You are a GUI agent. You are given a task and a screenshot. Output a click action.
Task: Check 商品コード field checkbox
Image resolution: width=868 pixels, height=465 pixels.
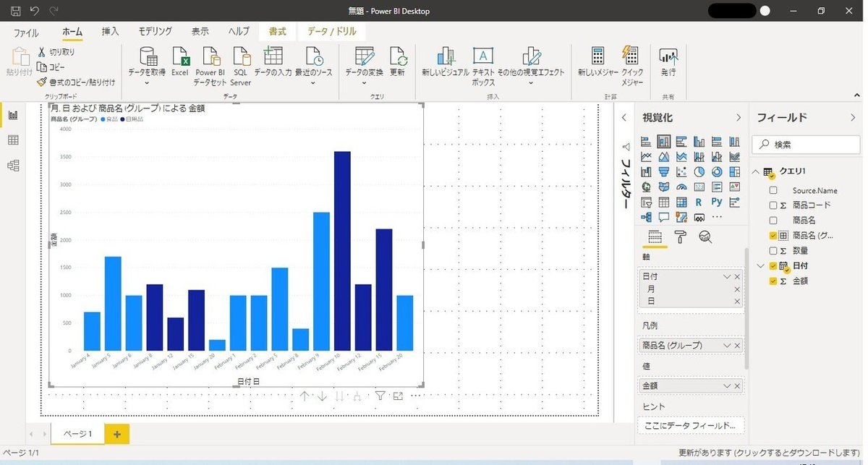(773, 205)
